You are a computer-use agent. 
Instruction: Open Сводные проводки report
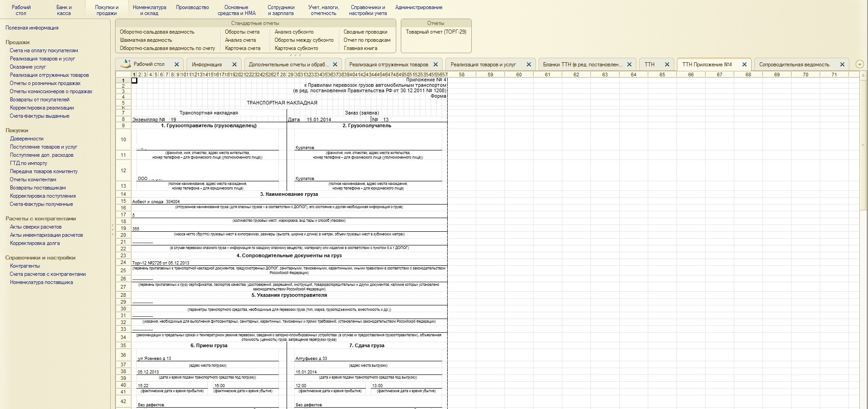(365, 32)
